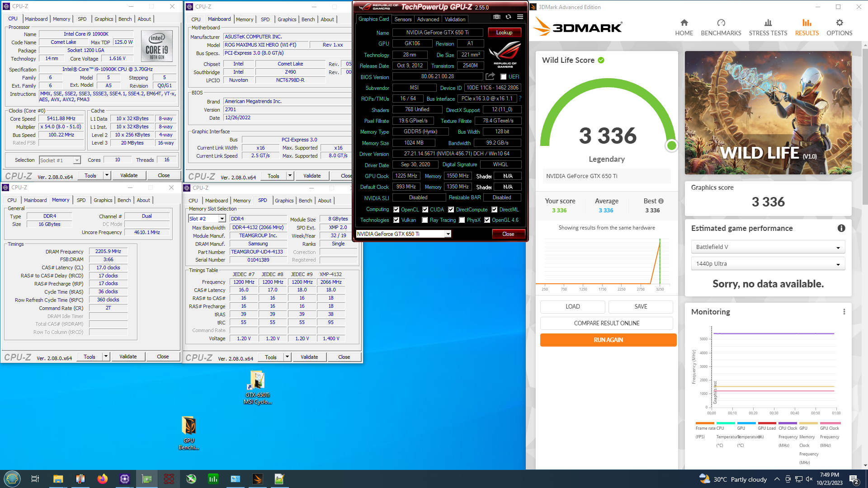This screenshot has height=488, width=868.
Task: Click the Tools dropdown arrow in the CPU tab window
Action: (x=107, y=175)
